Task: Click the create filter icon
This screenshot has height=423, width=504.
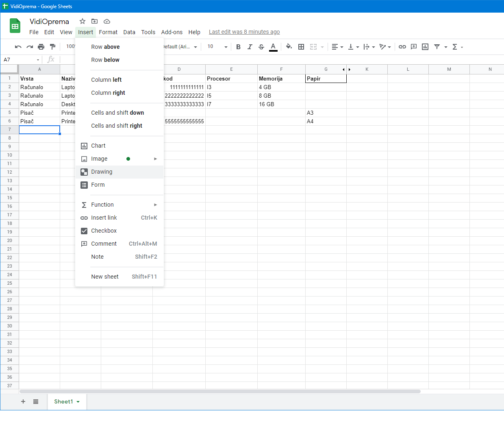Action: [x=437, y=47]
